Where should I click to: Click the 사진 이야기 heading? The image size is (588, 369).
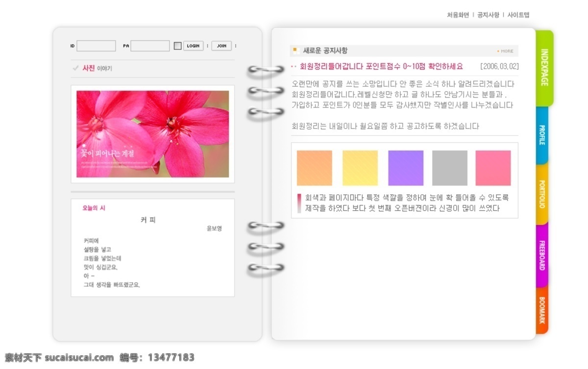pyautogui.click(x=97, y=69)
